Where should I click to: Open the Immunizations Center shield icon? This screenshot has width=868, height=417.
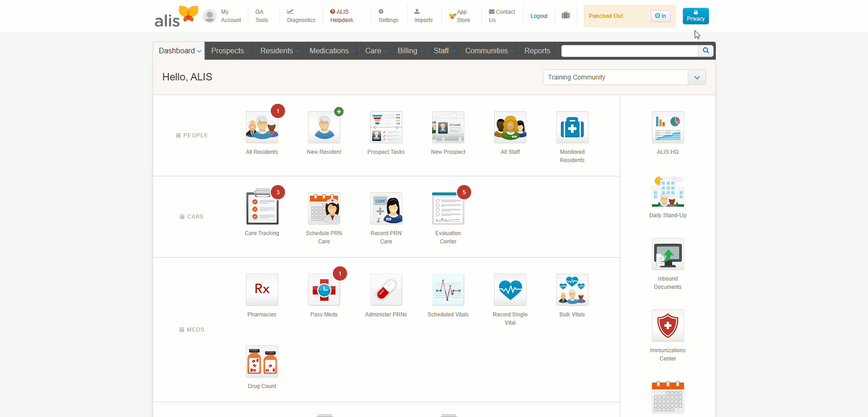[x=668, y=326]
